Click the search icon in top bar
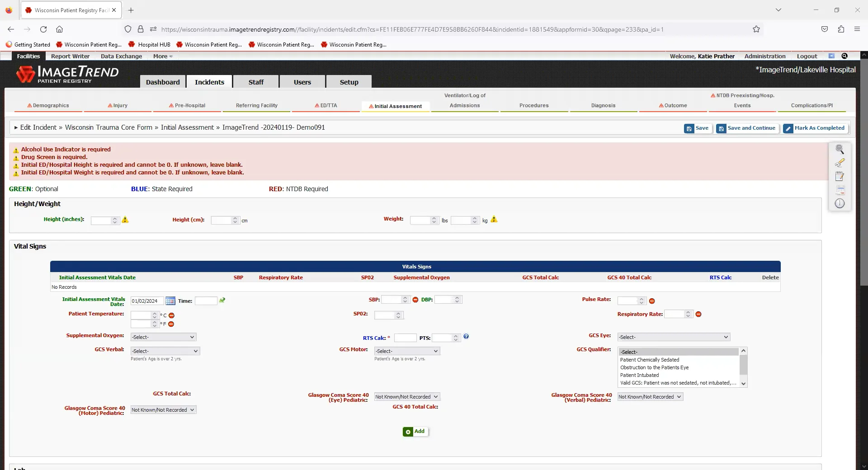Image resolution: width=868 pixels, height=470 pixels. [844, 56]
